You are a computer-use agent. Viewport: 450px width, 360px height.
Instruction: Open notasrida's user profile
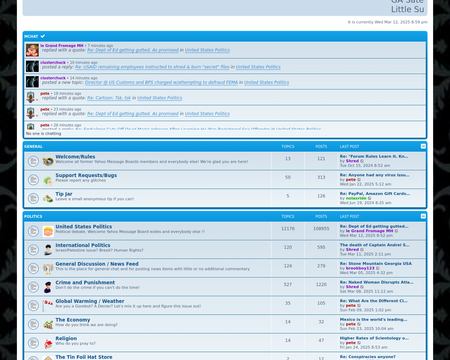[356, 198]
